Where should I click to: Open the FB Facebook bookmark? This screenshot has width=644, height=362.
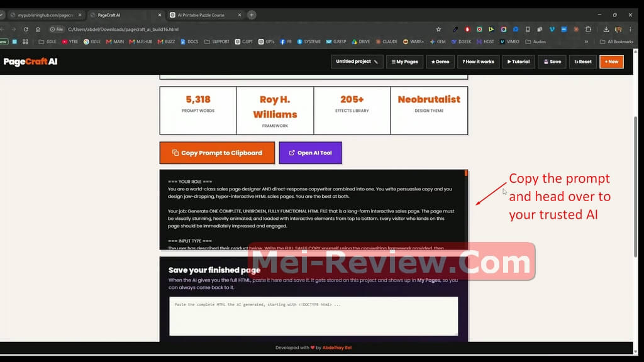point(286,41)
